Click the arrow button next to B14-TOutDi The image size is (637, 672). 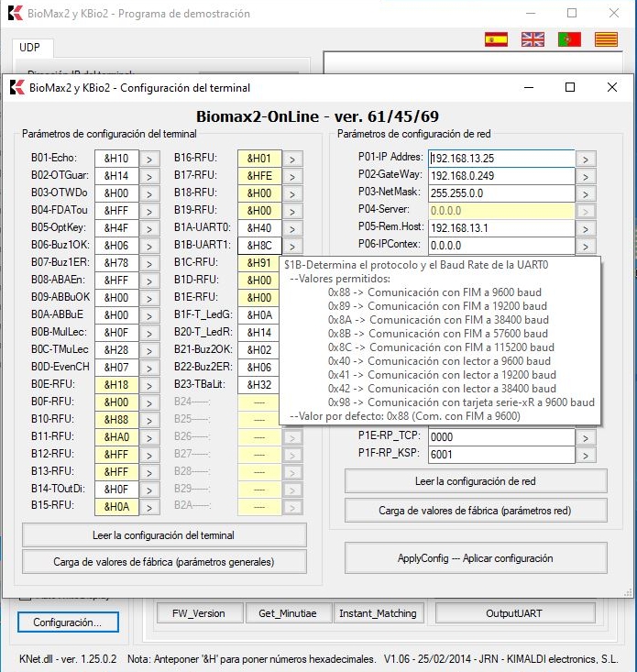[149, 490]
